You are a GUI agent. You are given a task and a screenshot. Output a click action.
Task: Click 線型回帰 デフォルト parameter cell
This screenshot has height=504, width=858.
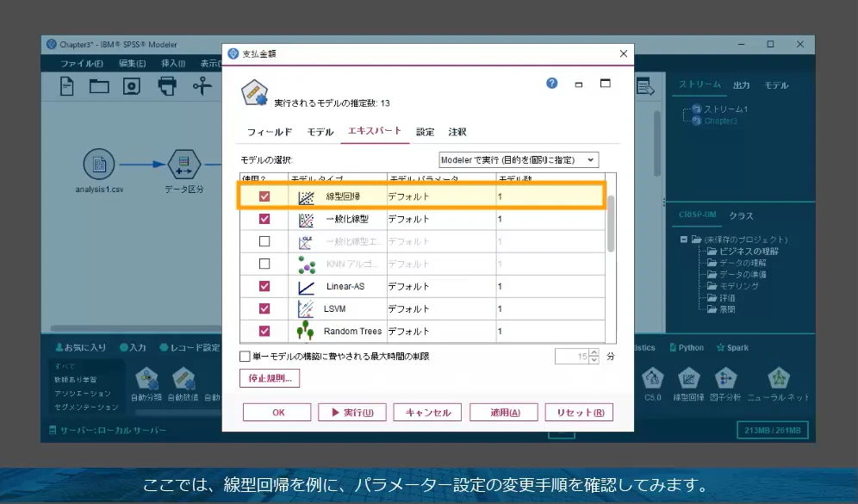coord(441,196)
